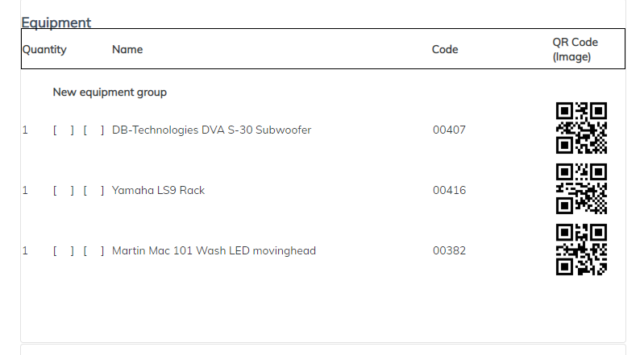Image resolution: width=644 pixels, height=355 pixels.
Task: Click QR code for DB-Technologies DVA S-30 Subwoofer
Action: (x=581, y=128)
